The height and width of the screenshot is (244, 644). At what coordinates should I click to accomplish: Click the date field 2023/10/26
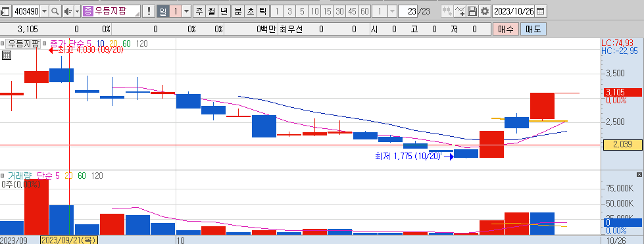click(514, 11)
